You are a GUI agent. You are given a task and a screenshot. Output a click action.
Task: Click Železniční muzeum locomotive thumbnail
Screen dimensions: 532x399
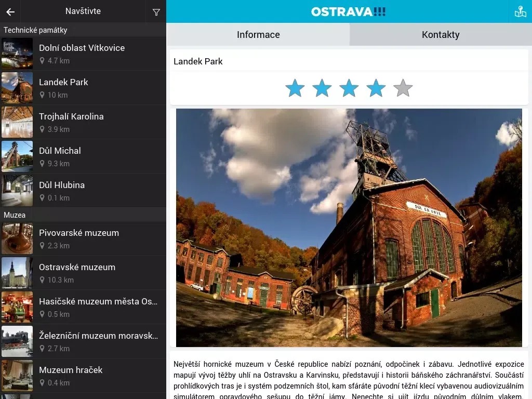17,341
